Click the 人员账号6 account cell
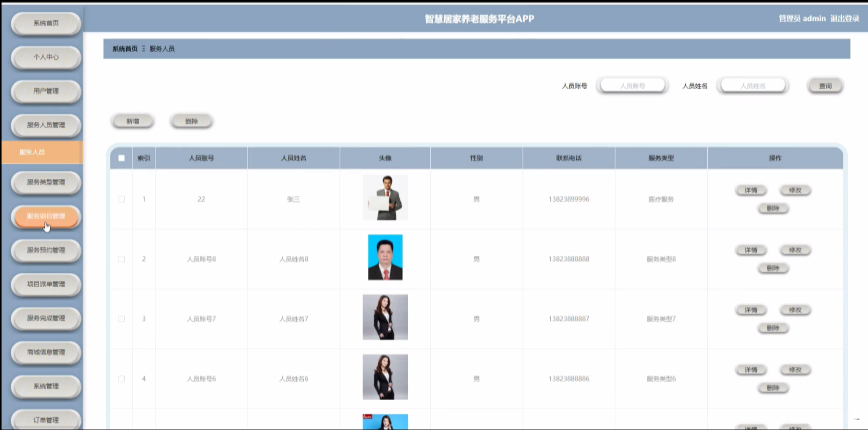 click(201, 379)
